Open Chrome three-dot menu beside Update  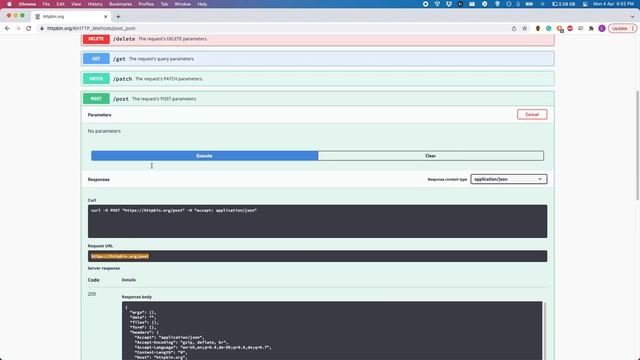(633, 28)
